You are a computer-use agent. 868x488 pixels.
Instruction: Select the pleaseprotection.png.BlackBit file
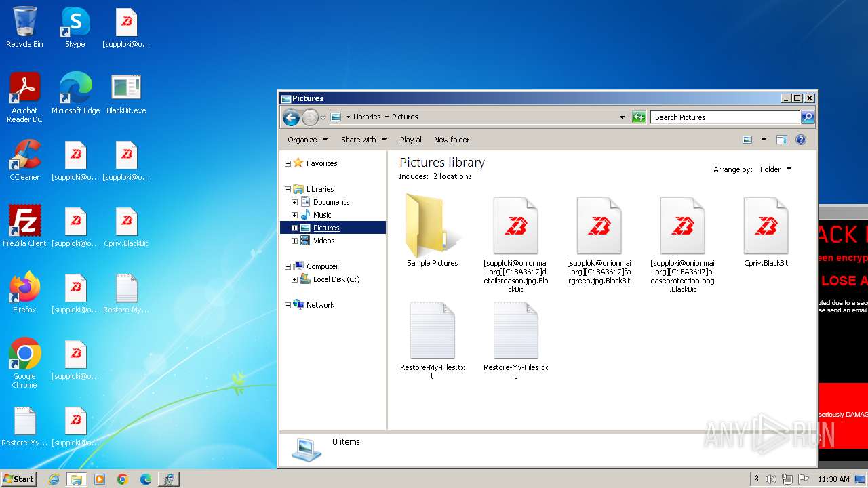tap(682, 245)
